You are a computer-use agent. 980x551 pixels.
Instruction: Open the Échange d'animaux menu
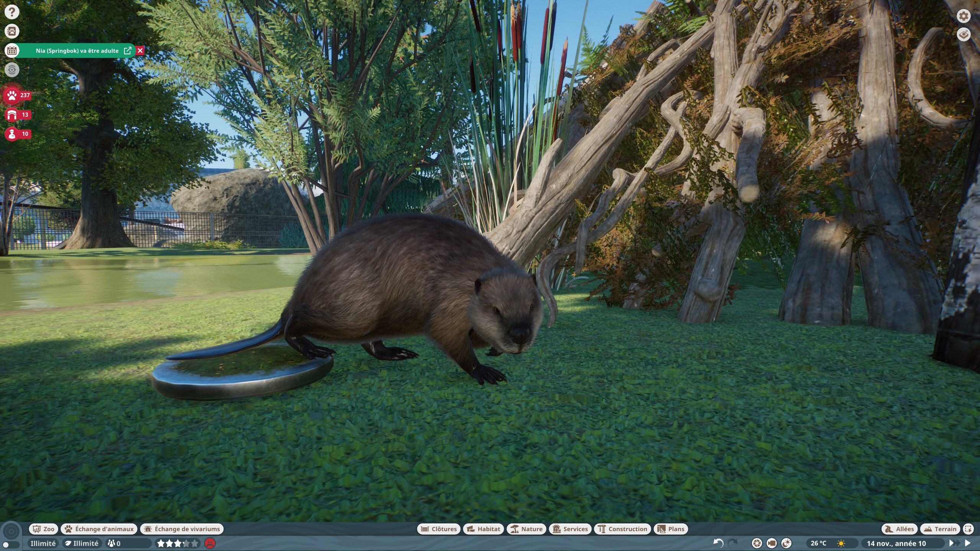99,529
